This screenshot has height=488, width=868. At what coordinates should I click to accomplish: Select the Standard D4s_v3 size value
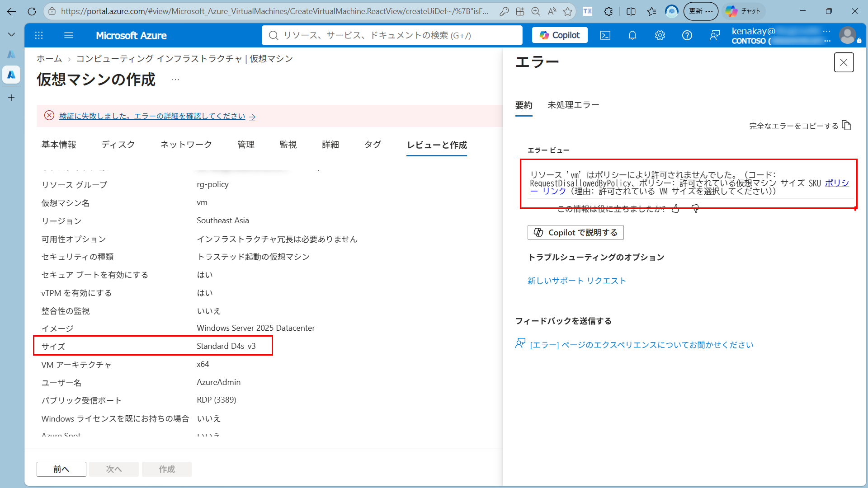226,346
